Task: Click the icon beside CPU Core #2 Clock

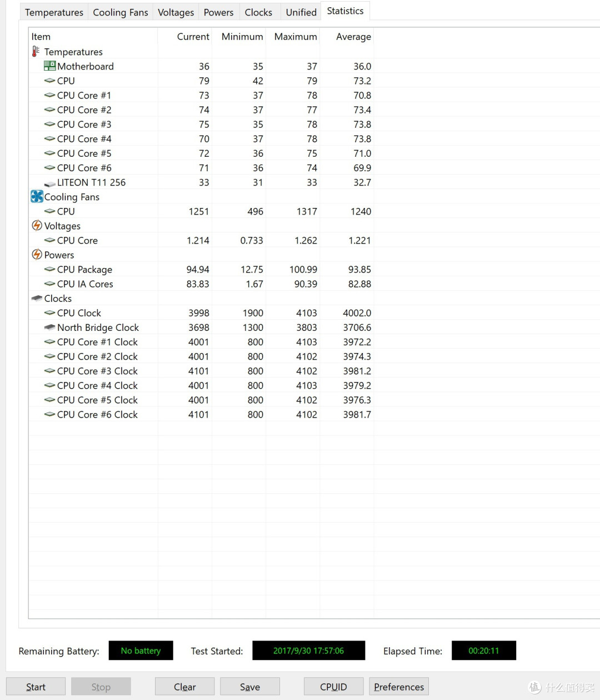Action: coord(49,356)
